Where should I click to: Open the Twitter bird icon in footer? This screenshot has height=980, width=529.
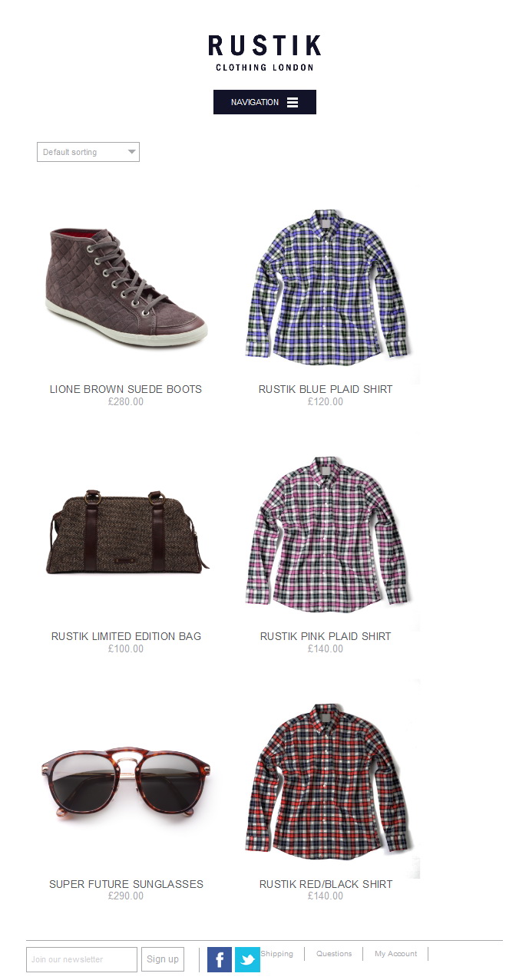tap(247, 959)
